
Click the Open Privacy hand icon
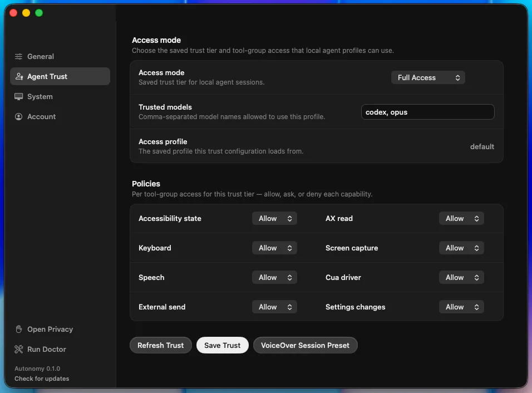click(19, 329)
